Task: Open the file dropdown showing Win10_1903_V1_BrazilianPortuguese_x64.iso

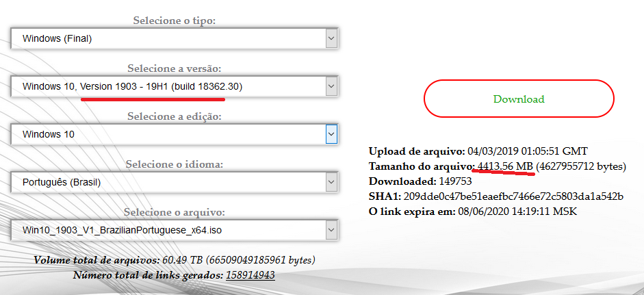Action: tap(175, 231)
